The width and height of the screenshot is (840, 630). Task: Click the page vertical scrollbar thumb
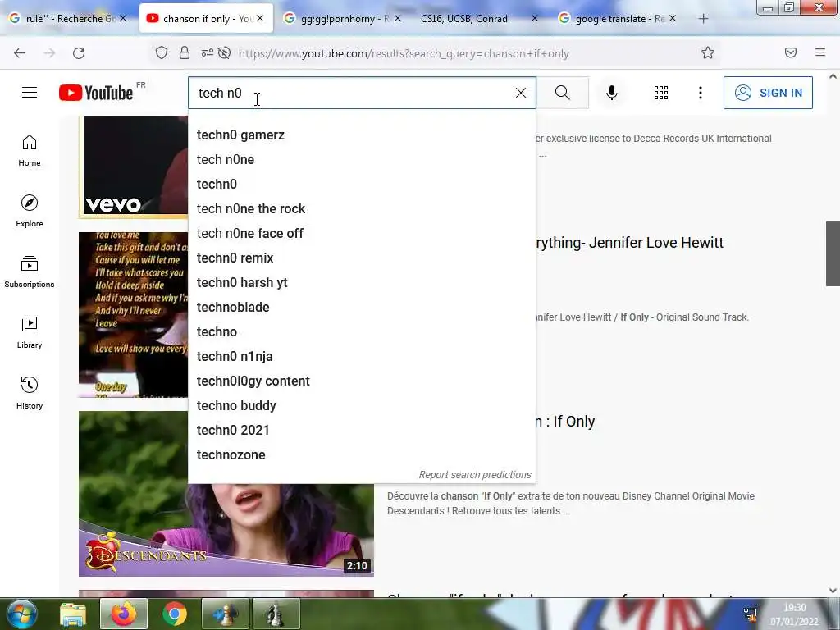(x=833, y=253)
